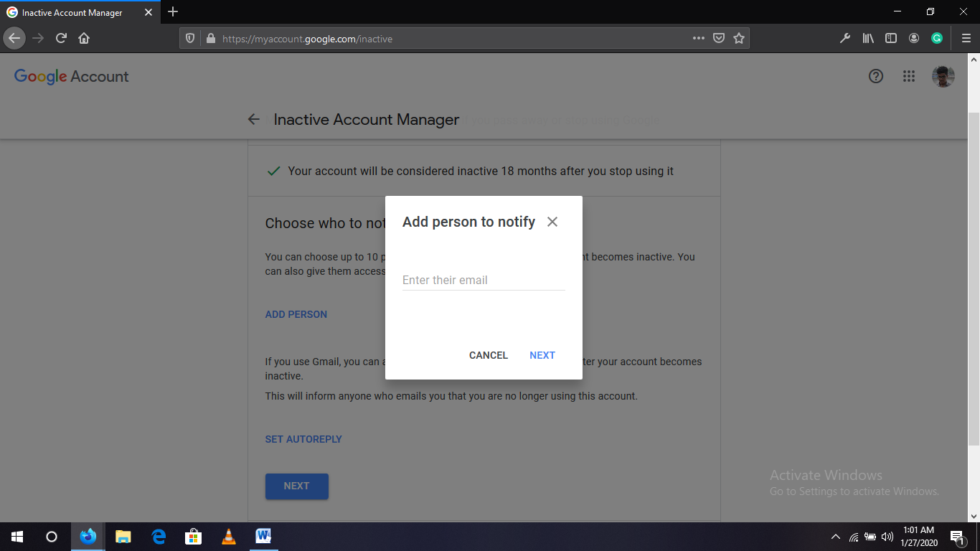The image size is (980, 551).
Task: Open the Firefox account icon
Action: click(x=914, y=39)
